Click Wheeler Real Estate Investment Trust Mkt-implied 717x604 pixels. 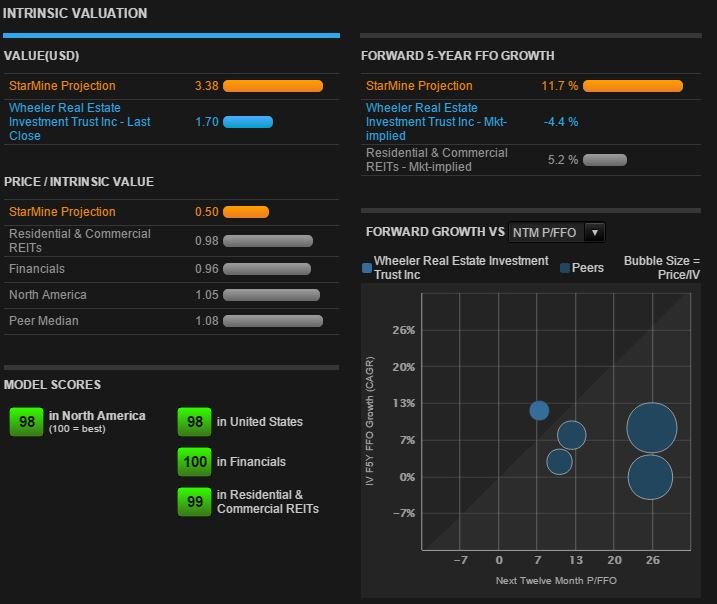tap(436, 122)
